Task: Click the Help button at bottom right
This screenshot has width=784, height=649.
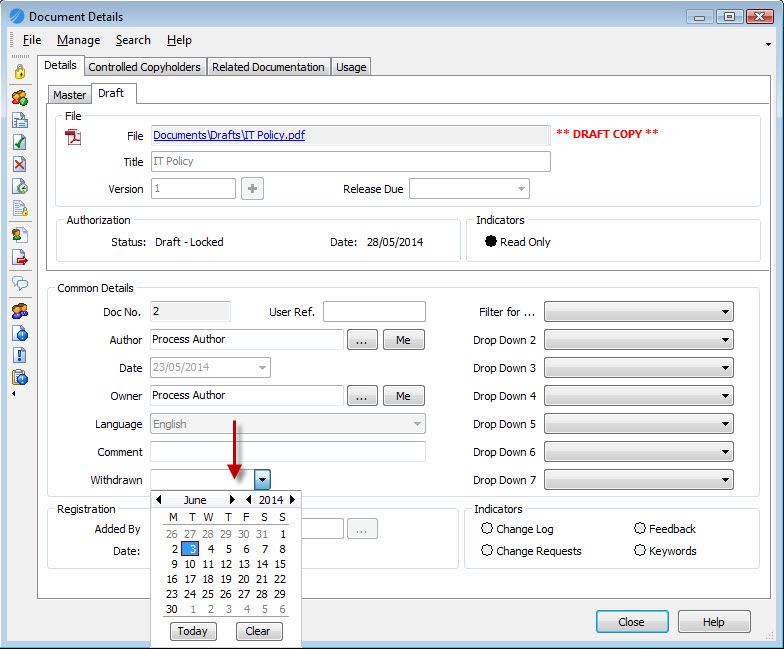Action: tap(714, 622)
